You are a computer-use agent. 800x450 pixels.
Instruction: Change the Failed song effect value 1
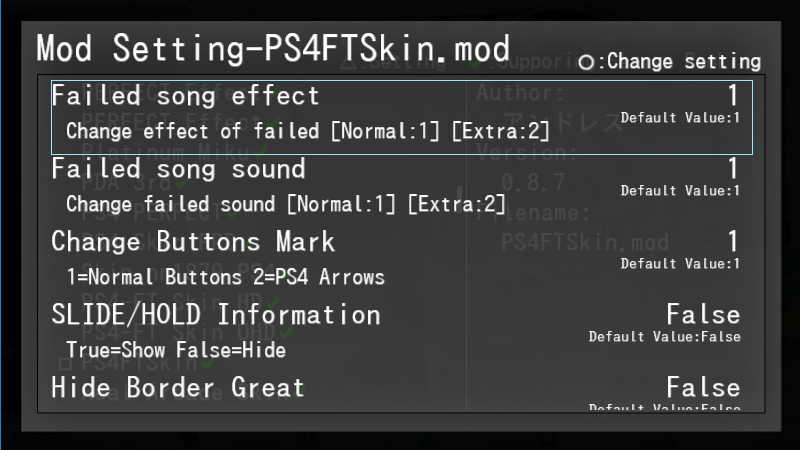point(733,96)
